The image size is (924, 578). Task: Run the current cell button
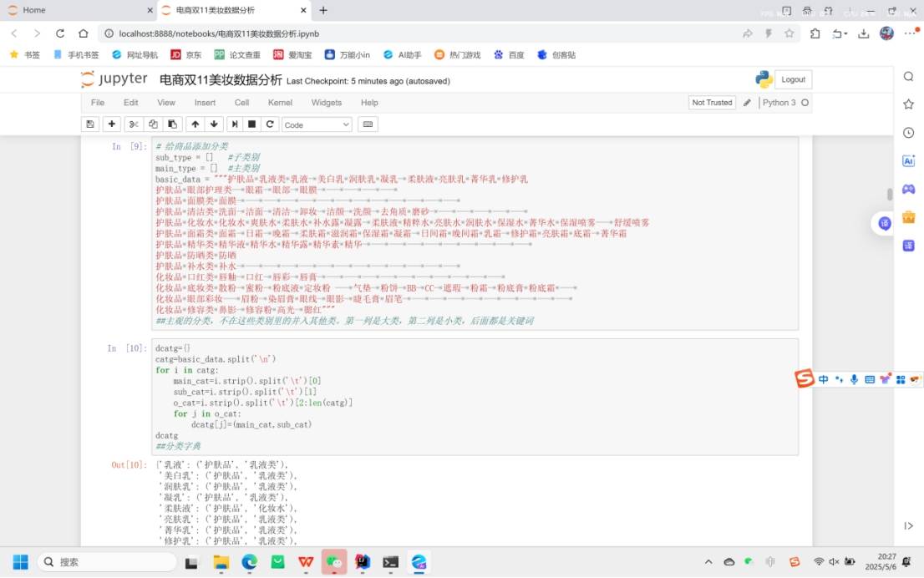(235, 124)
